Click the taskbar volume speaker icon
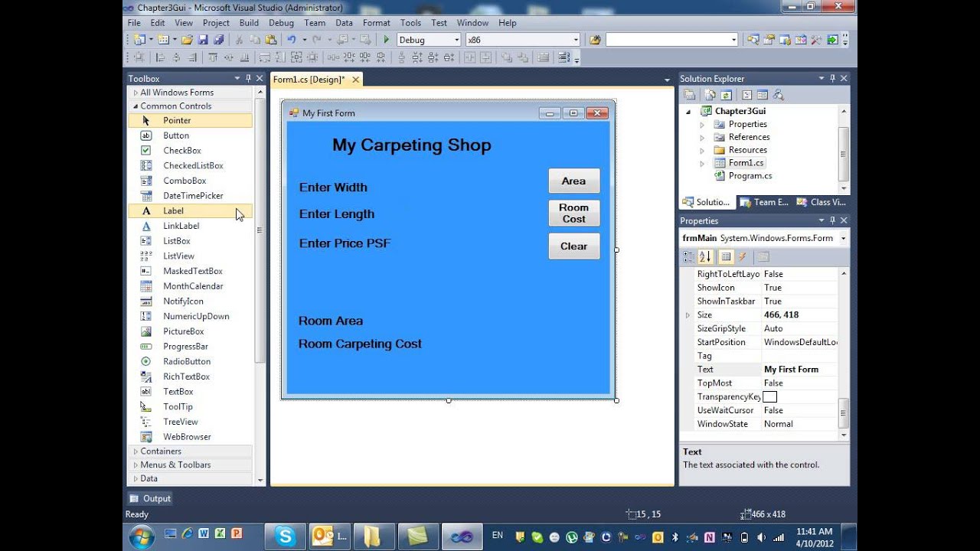 [x=760, y=537]
